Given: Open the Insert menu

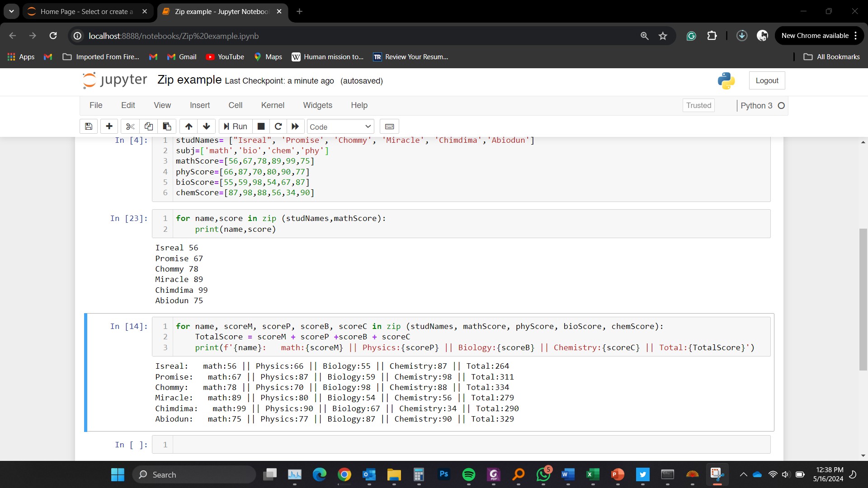Looking at the screenshot, I should [x=200, y=105].
